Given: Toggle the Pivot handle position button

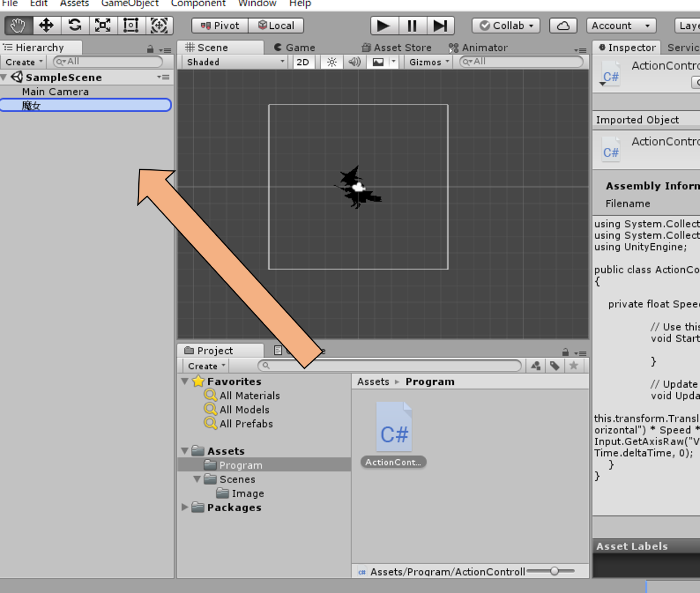Looking at the screenshot, I should pos(220,25).
